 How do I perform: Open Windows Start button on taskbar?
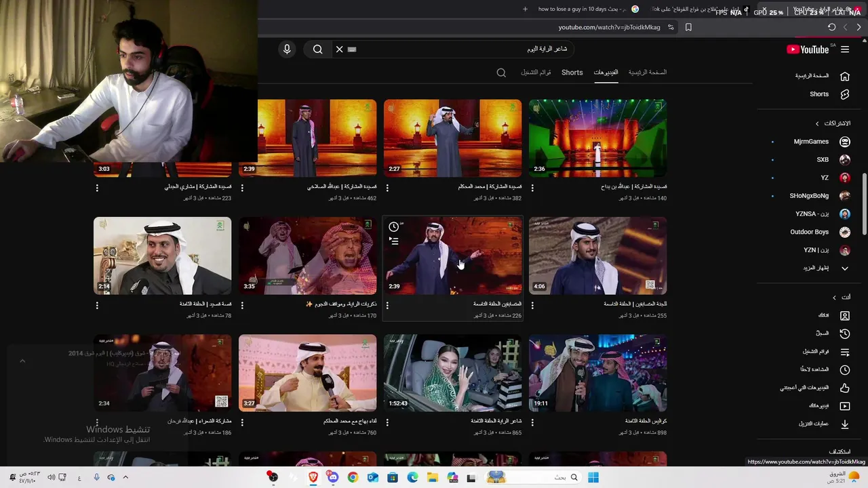pos(593,477)
